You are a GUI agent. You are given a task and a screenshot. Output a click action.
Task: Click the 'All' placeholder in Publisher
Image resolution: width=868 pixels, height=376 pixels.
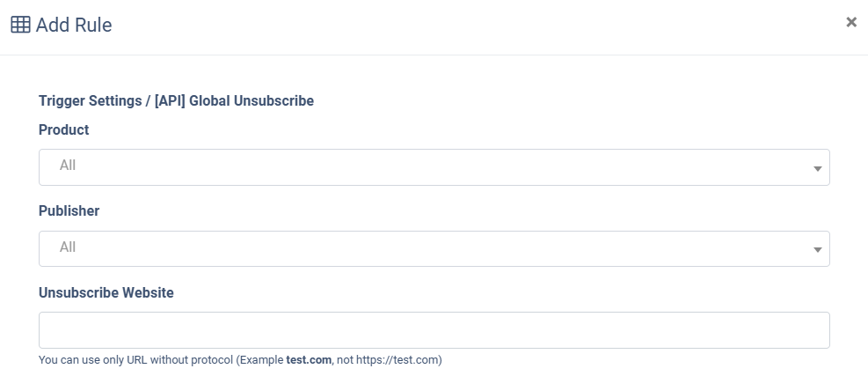pos(68,247)
